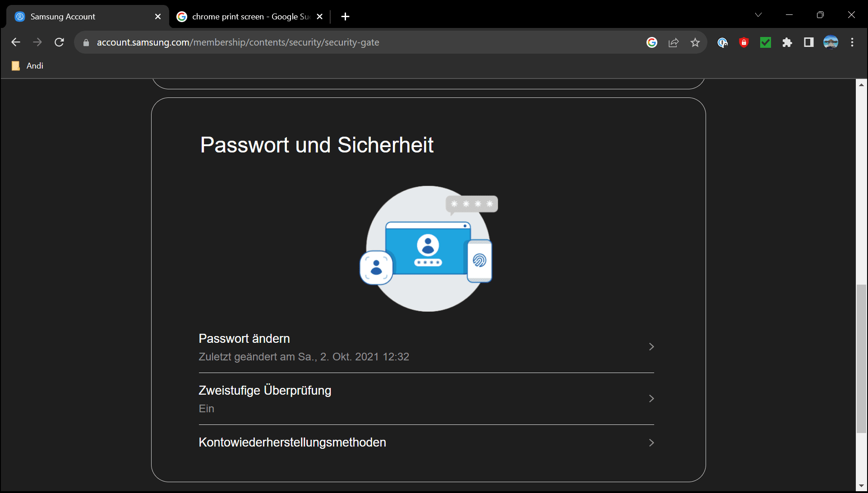Toggle the browser side panel

[x=809, y=42]
